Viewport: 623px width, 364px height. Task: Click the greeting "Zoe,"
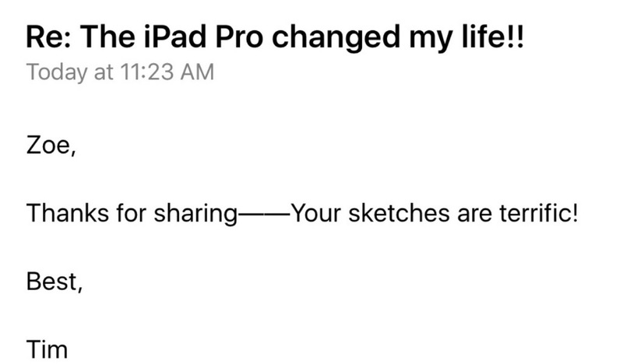pyautogui.click(x=51, y=145)
